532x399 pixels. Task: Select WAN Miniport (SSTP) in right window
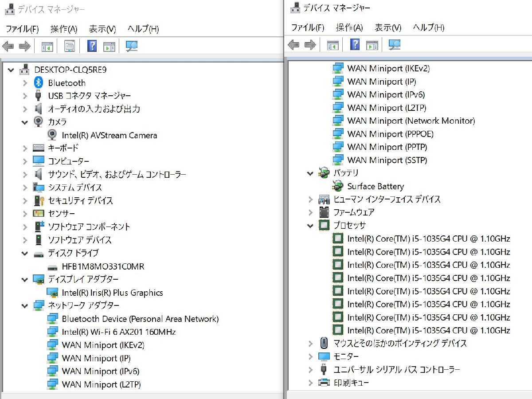pos(387,160)
